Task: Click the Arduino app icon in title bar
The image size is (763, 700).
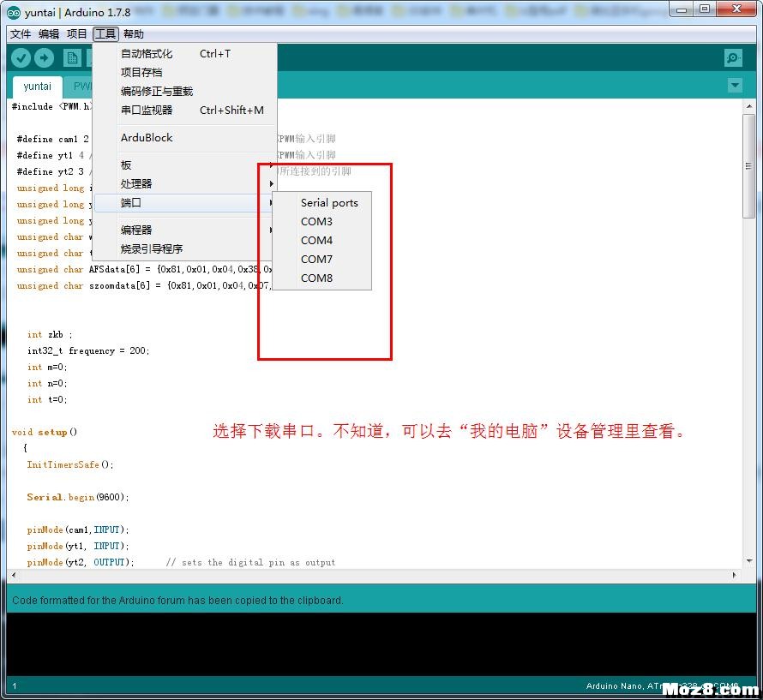Action: point(14,13)
